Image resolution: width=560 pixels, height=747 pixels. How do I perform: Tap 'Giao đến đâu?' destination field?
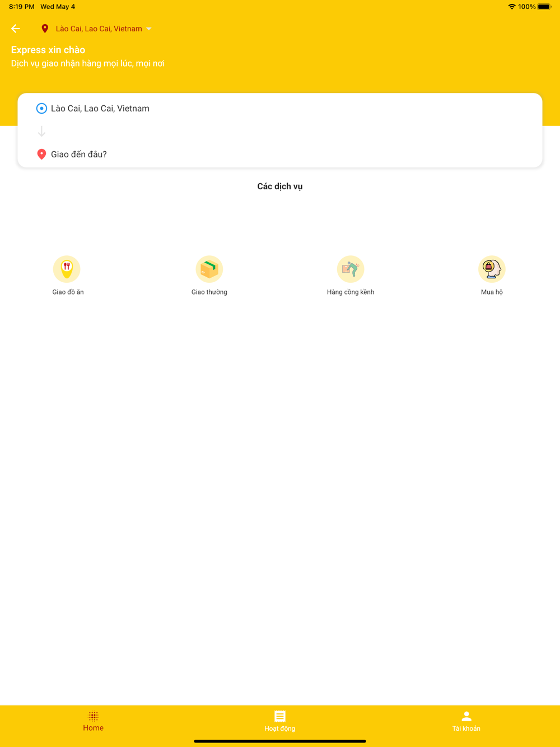pos(79,155)
